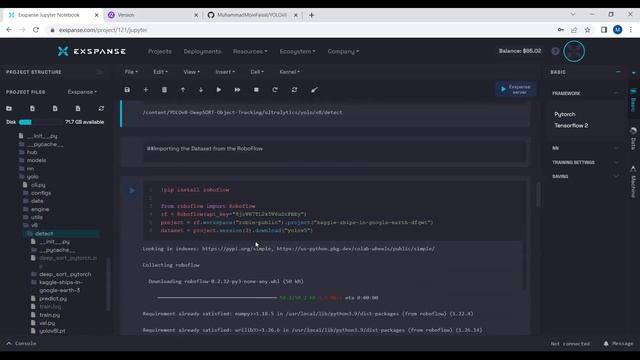
Task: Open the Edit menu dropdown
Action: 160,72
